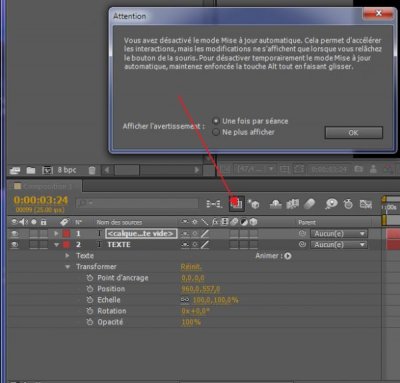Screen dimensions: 400x383
Task: Click the label tag column header icon
Action: click(x=65, y=222)
